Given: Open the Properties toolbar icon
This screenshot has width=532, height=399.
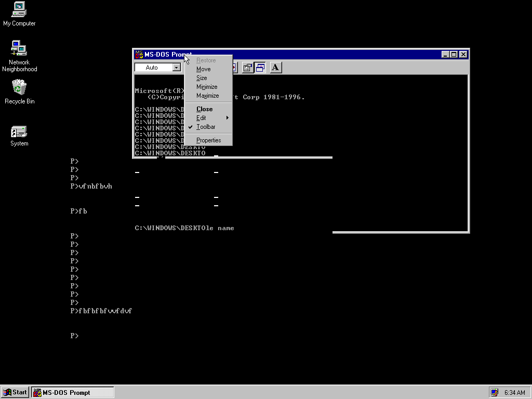Looking at the screenshot, I should (x=248, y=67).
